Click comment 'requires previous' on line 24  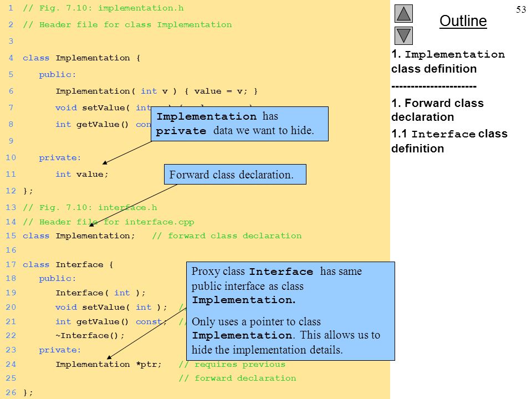click(x=232, y=365)
